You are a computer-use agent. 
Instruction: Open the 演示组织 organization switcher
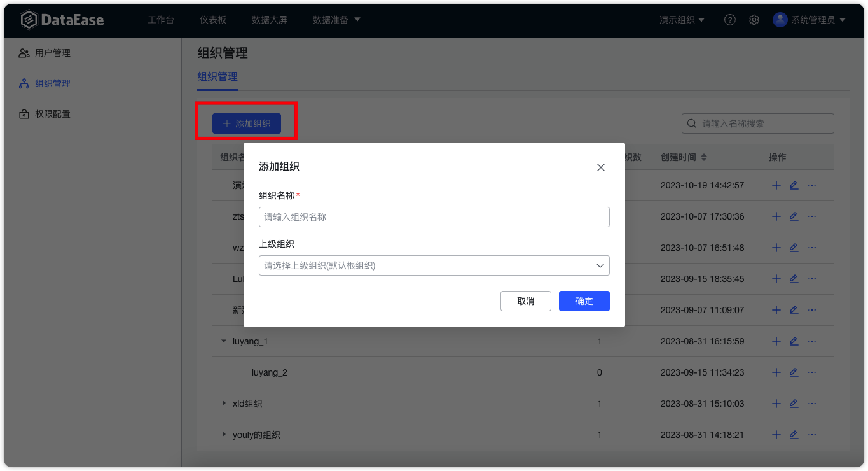click(682, 20)
